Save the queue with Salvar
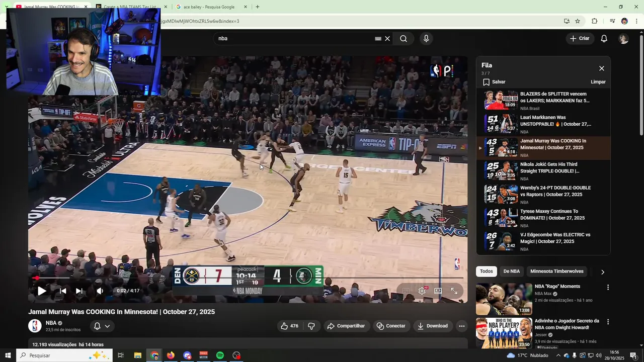This screenshot has height=362, width=644. (494, 82)
